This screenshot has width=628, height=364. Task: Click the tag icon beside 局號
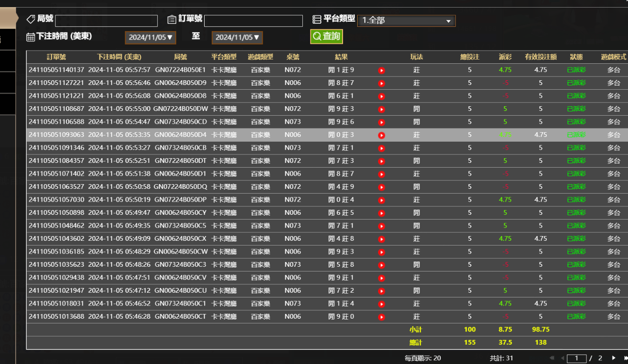[31, 19]
